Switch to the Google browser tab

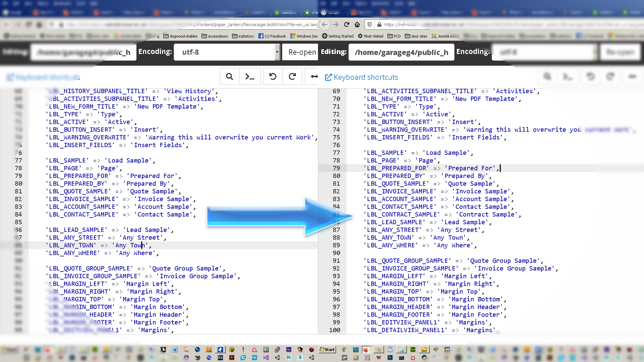(330, 13)
